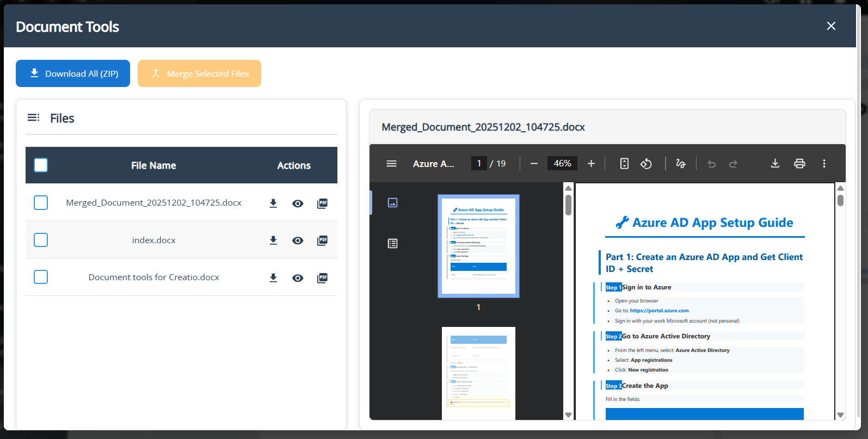Open the draw annotation tool
The image size is (868, 439).
point(680,164)
